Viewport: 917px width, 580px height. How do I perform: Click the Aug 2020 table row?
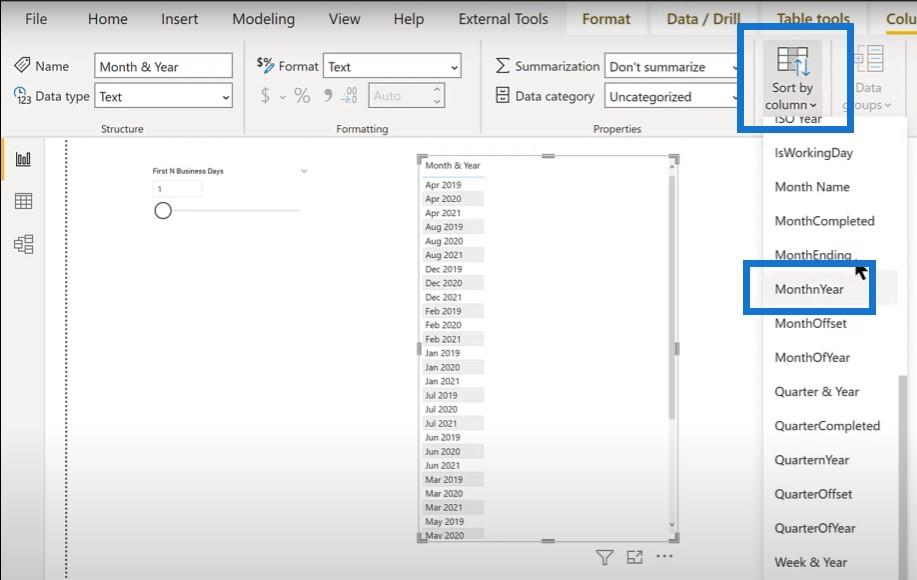tap(453, 241)
